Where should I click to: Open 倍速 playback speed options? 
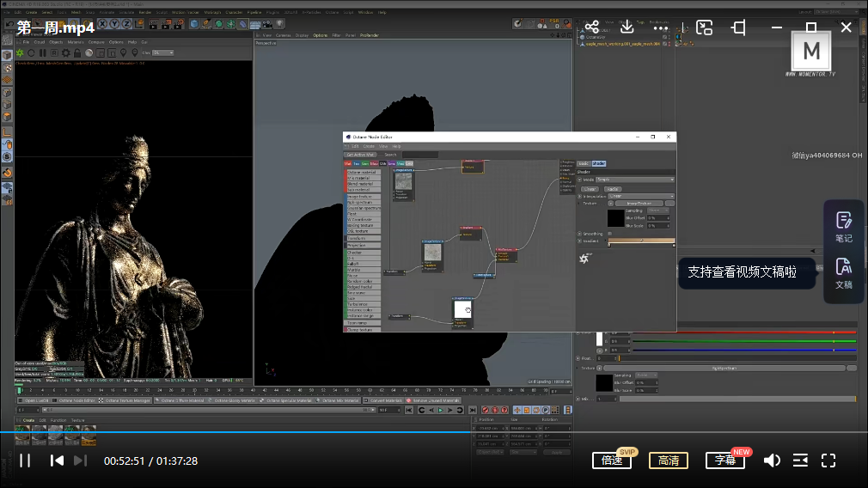click(x=612, y=461)
